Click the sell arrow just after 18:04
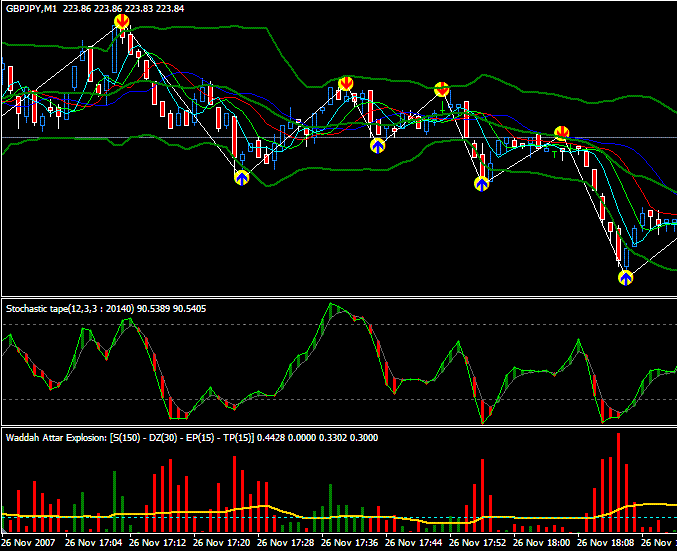 (x=562, y=133)
